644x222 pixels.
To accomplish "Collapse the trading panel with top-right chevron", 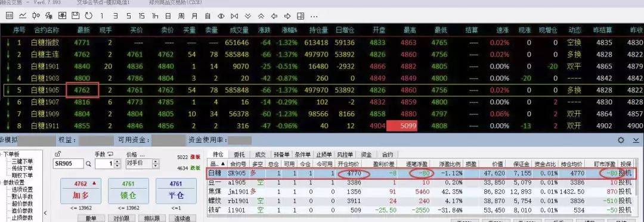I will [636, 140].
